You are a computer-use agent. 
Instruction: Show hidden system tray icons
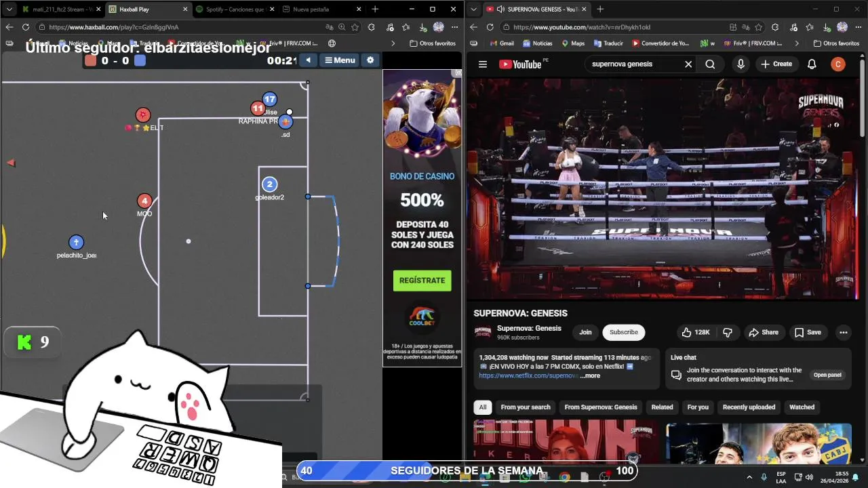[x=749, y=476]
